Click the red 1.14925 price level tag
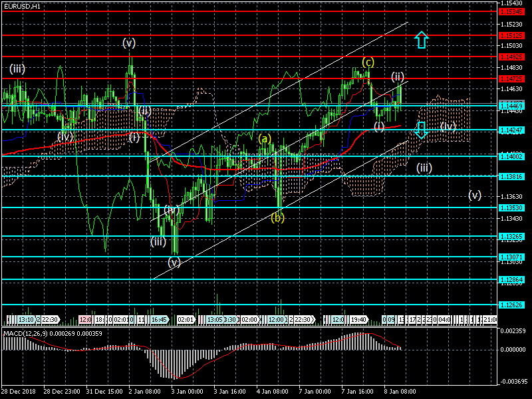The image size is (532, 399). (x=511, y=57)
